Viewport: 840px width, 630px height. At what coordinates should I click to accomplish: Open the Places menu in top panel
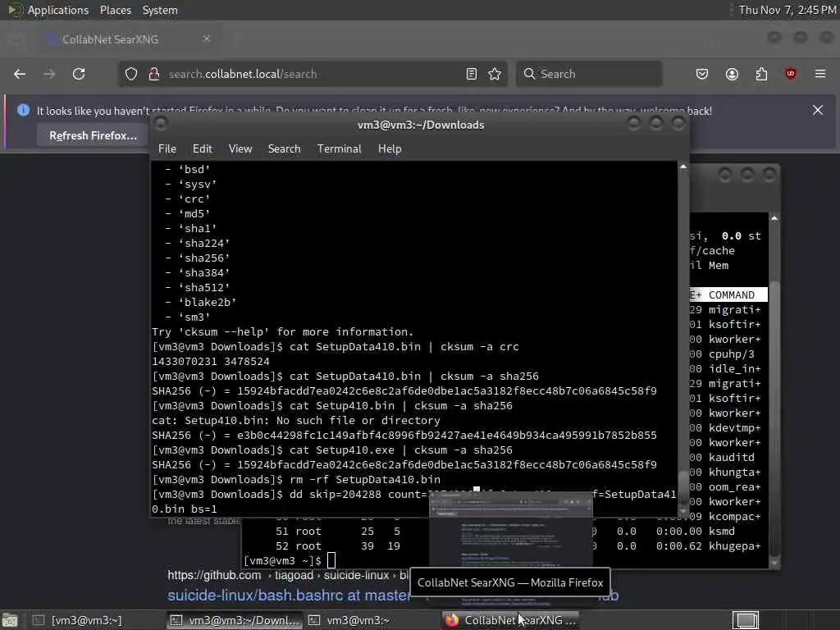tap(115, 10)
